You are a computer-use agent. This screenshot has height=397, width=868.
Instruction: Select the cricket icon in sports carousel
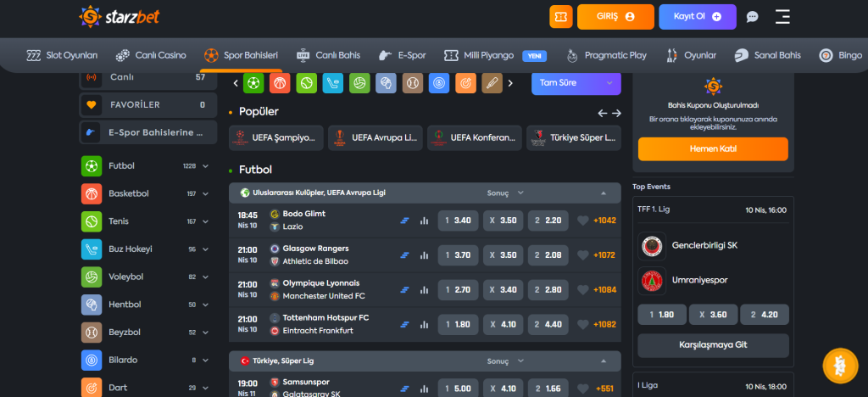point(492,83)
